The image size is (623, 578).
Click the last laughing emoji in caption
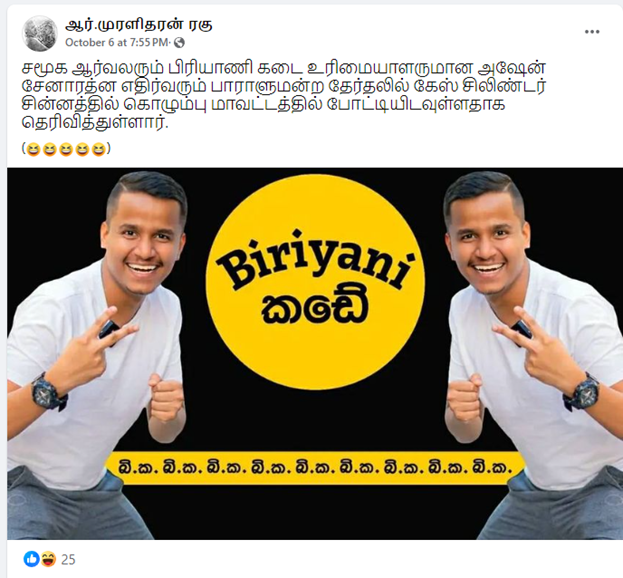pos(98,150)
